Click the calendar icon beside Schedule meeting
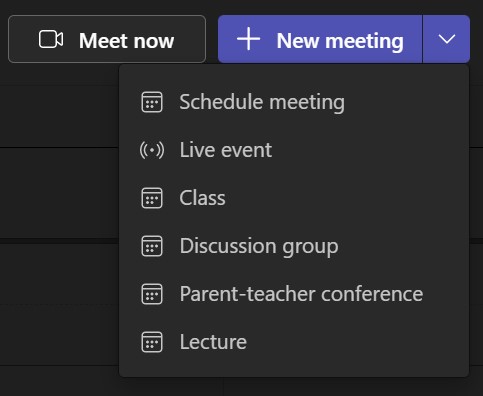 pos(152,102)
